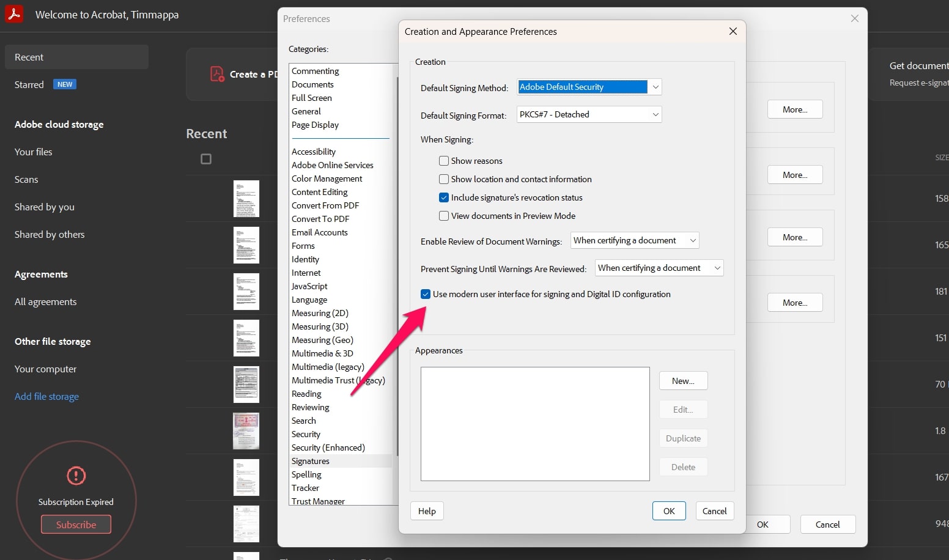949x560 pixels.
Task: Expand Prevent Signing Until Warnings Are Reviewed dropdown
Action: [717, 268]
